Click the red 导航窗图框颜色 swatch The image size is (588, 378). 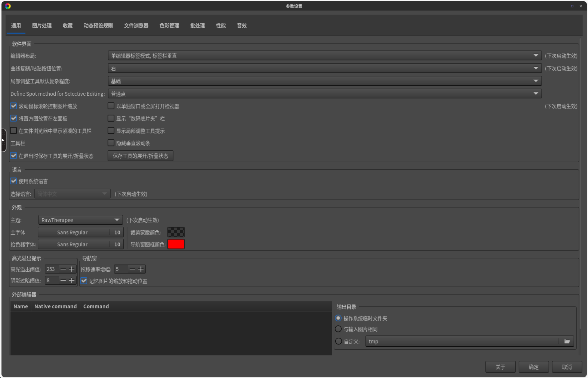click(176, 244)
